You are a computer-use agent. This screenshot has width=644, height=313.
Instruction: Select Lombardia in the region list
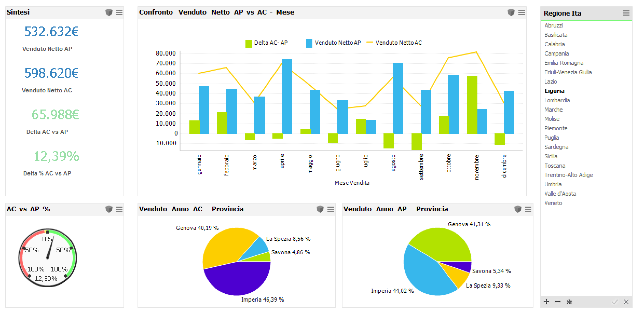coord(557,100)
